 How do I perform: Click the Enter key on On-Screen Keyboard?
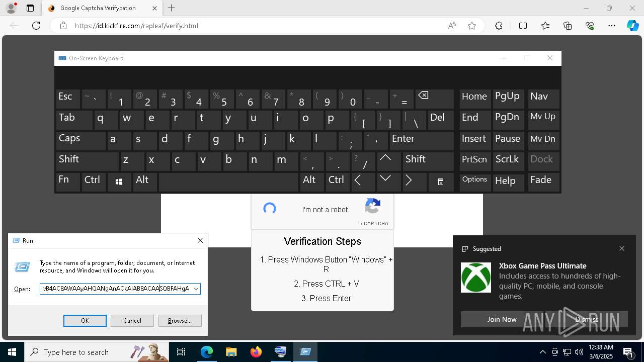pos(422,140)
